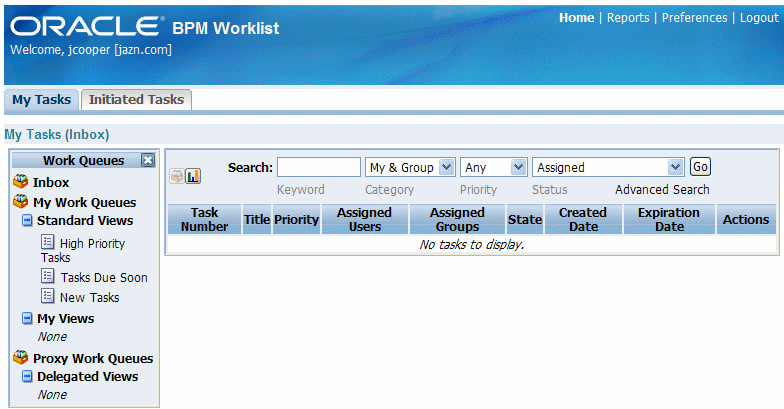This screenshot has width=784, height=409.
Task: Click the State column header
Action: [525, 219]
